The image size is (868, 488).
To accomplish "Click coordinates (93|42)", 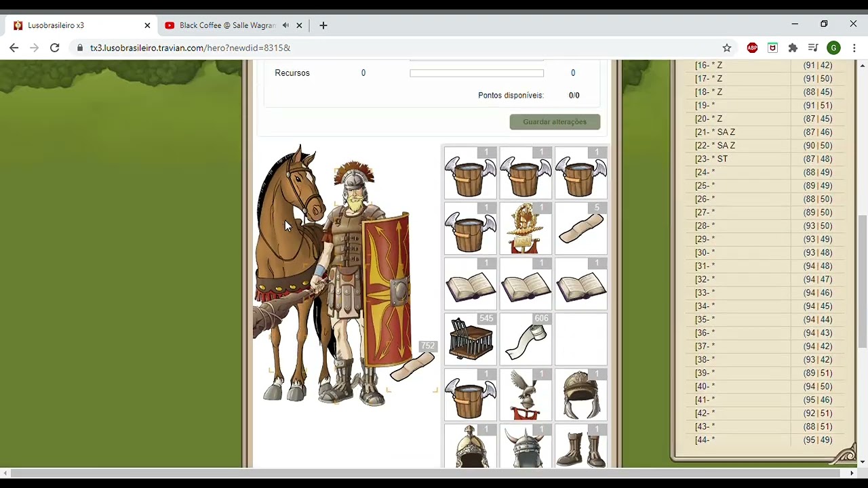I will [817, 360].
